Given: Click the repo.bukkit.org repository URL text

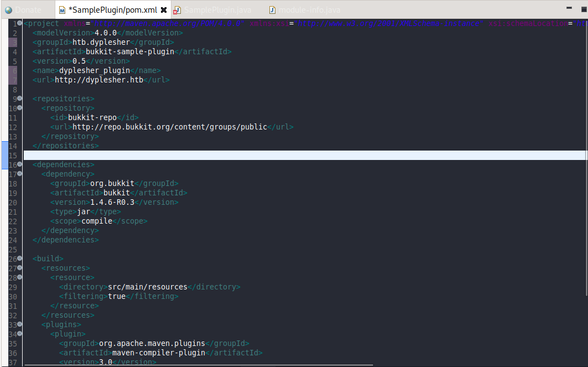Looking at the screenshot, I should coord(169,127).
